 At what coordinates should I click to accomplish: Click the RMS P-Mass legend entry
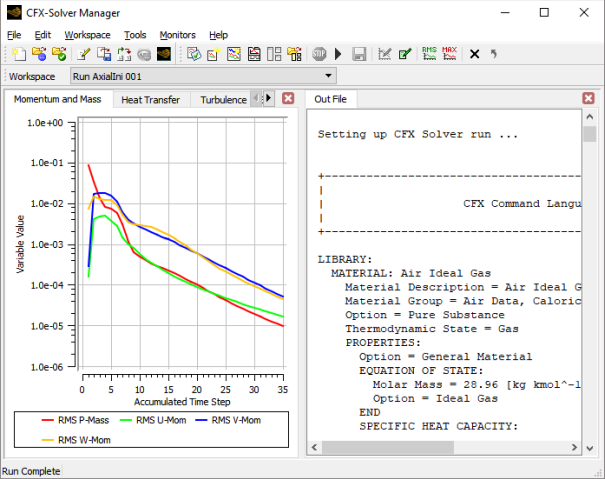click(76, 420)
